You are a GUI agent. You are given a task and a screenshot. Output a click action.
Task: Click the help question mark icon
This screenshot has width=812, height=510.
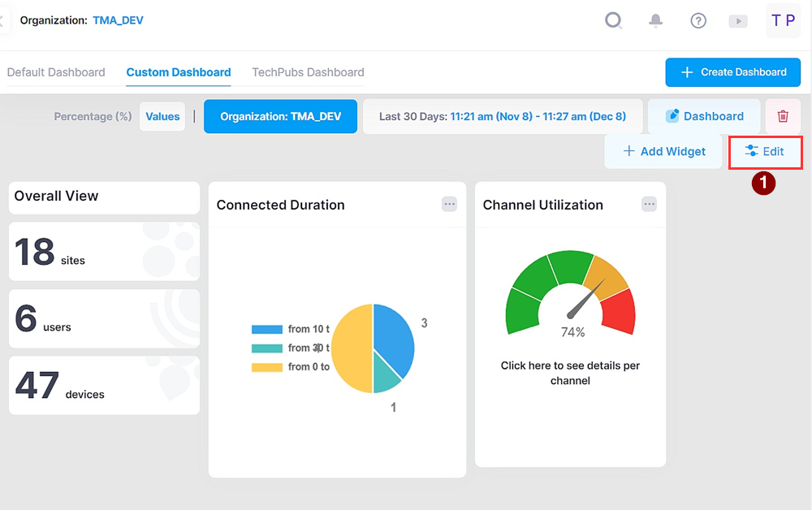(x=698, y=21)
